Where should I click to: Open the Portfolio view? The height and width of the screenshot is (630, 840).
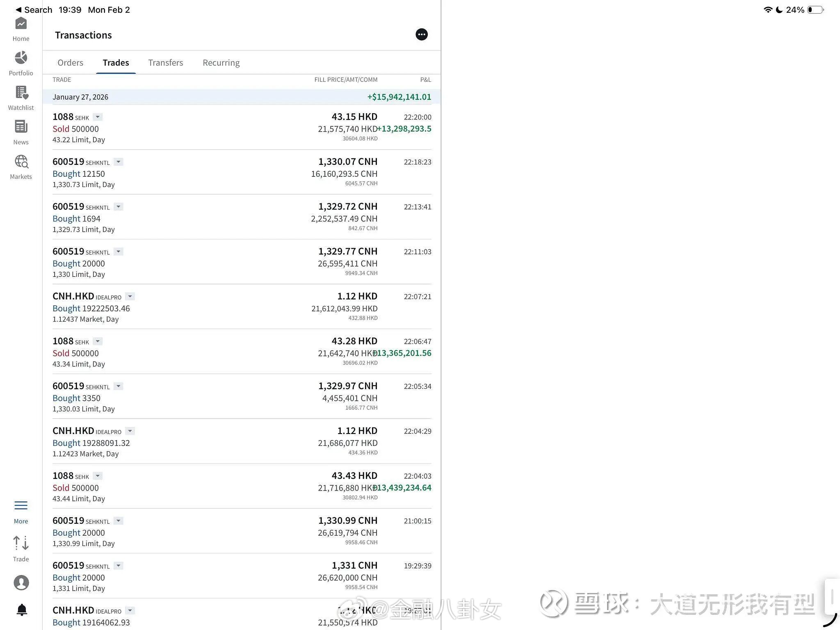(21, 62)
